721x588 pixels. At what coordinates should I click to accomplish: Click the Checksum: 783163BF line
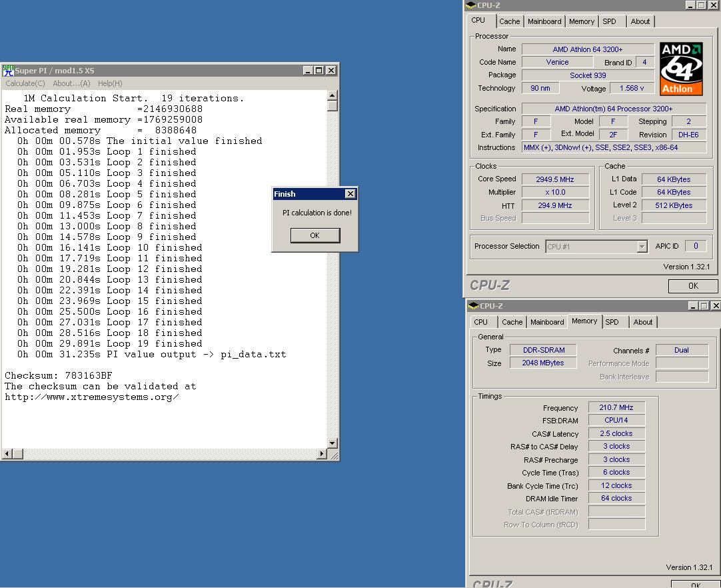pos(59,376)
